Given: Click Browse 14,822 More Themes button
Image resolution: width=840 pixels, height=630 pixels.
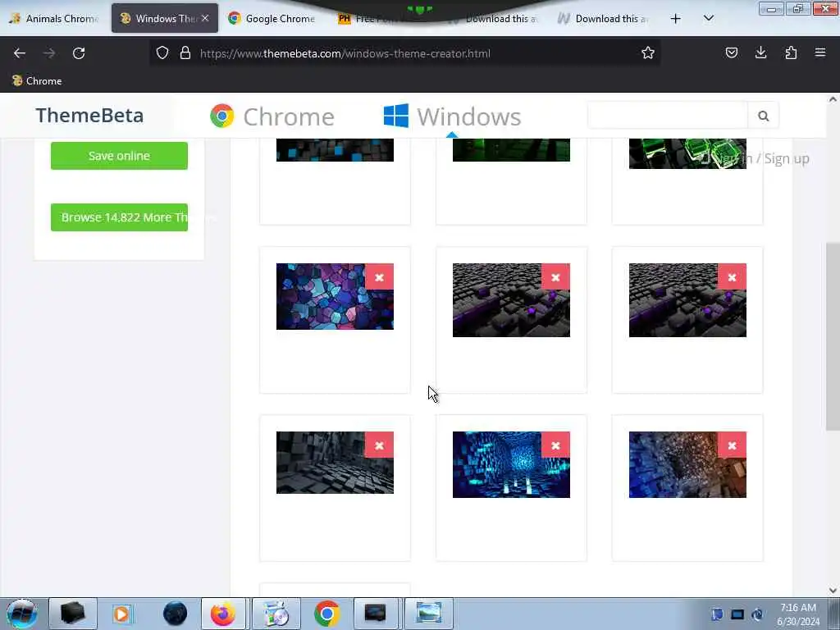Looking at the screenshot, I should pos(120,217).
